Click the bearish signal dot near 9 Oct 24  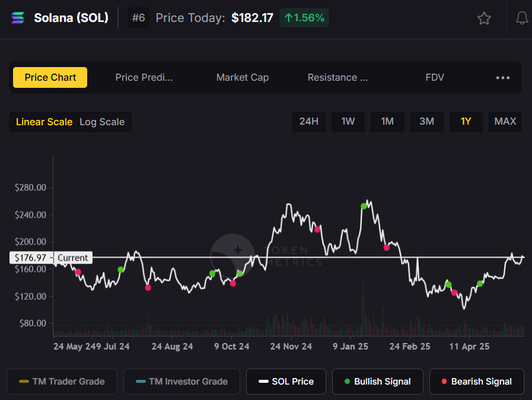click(x=232, y=284)
